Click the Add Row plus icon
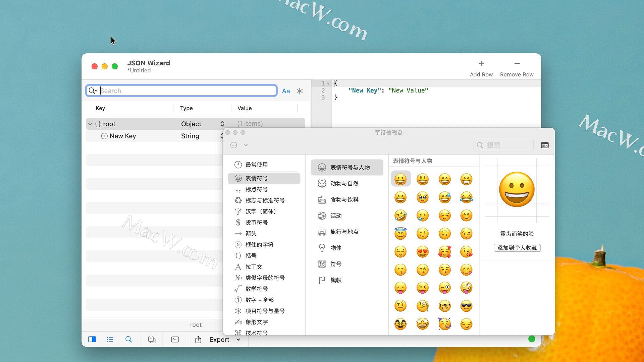644x362 pixels. (x=481, y=64)
